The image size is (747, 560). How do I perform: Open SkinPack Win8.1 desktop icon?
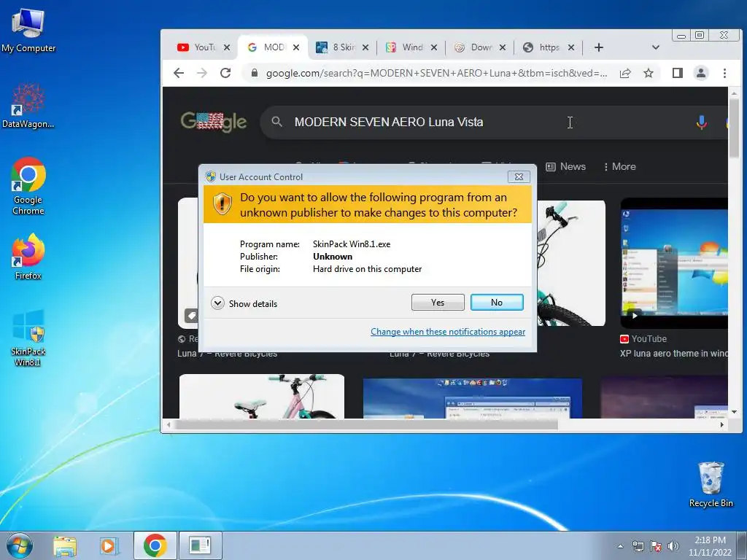(x=28, y=338)
